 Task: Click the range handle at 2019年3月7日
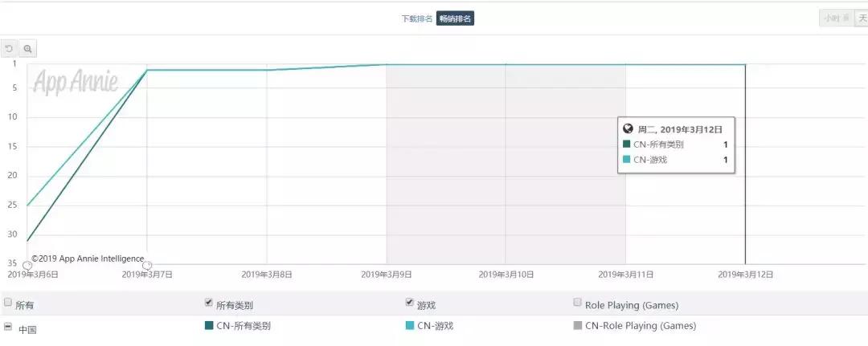[x=146, y=265]
